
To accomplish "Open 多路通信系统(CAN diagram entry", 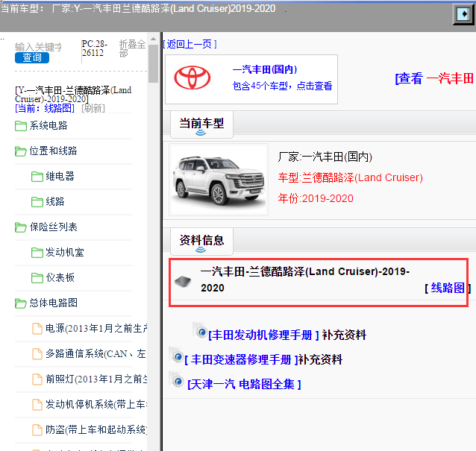I will 96,353.
